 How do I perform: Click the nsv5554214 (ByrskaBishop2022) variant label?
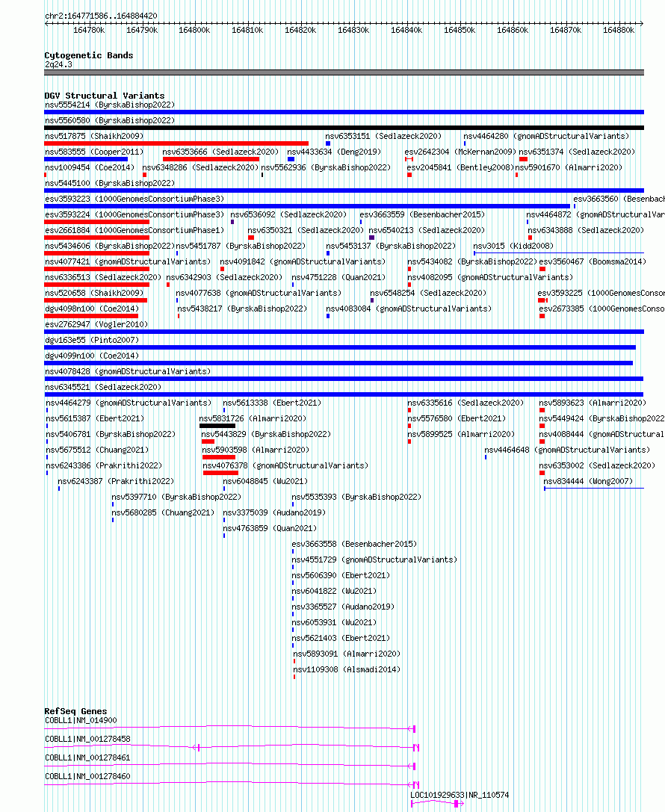[x=110, y=105]
